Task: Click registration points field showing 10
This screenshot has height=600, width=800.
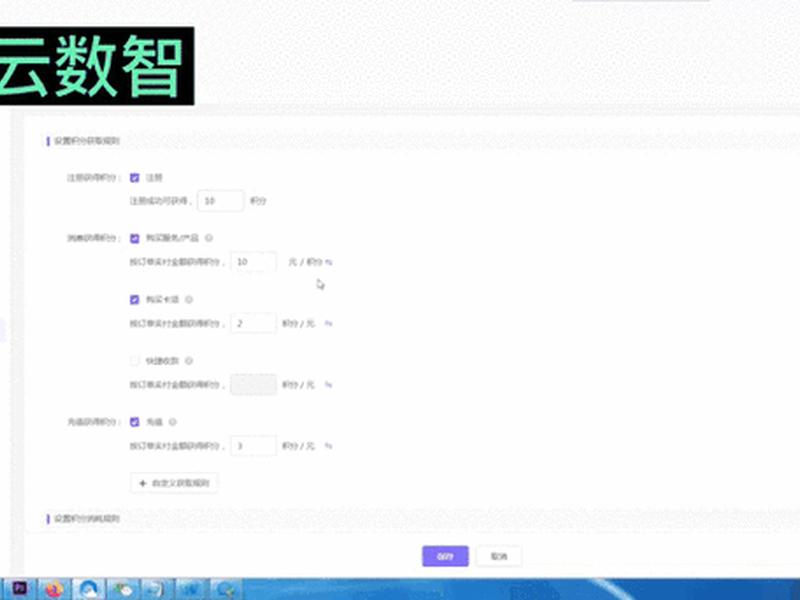Action: [220, 201]
